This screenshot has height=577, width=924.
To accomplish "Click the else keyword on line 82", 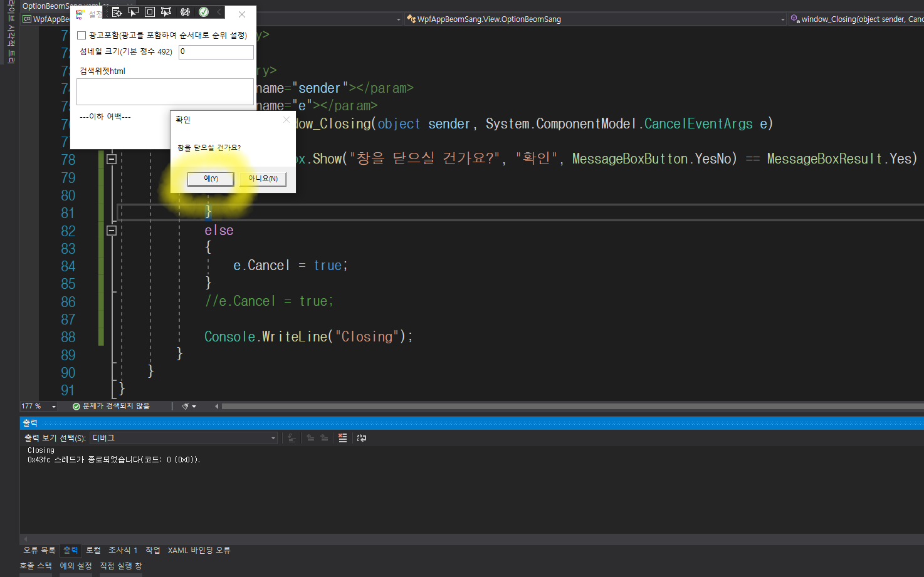I will coord(219,231).
